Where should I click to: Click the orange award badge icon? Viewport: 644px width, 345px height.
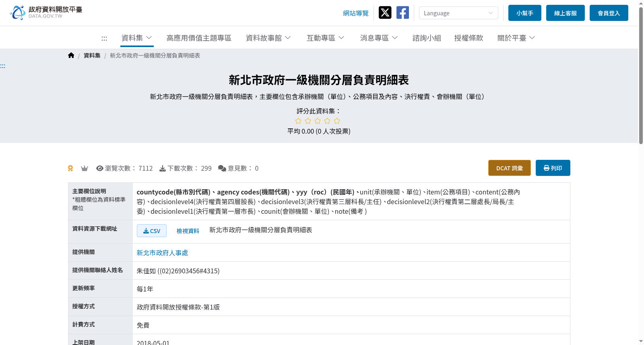(70, 168)
